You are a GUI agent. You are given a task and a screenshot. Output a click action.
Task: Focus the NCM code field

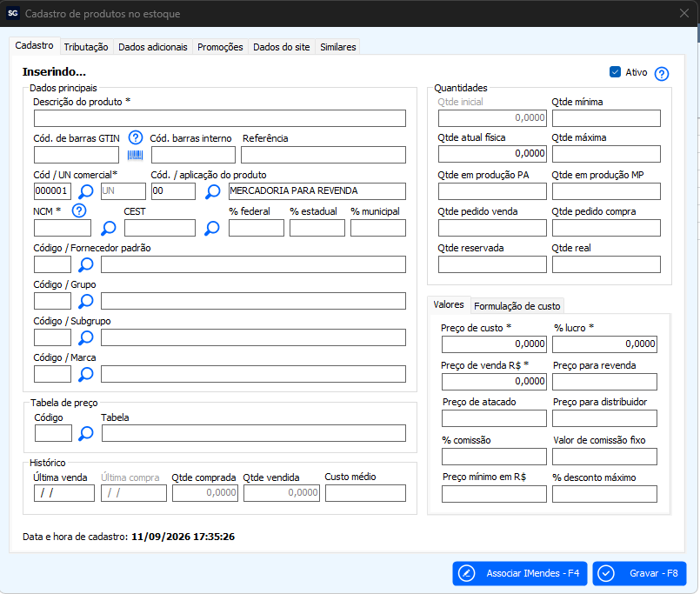tap(63, 228)
